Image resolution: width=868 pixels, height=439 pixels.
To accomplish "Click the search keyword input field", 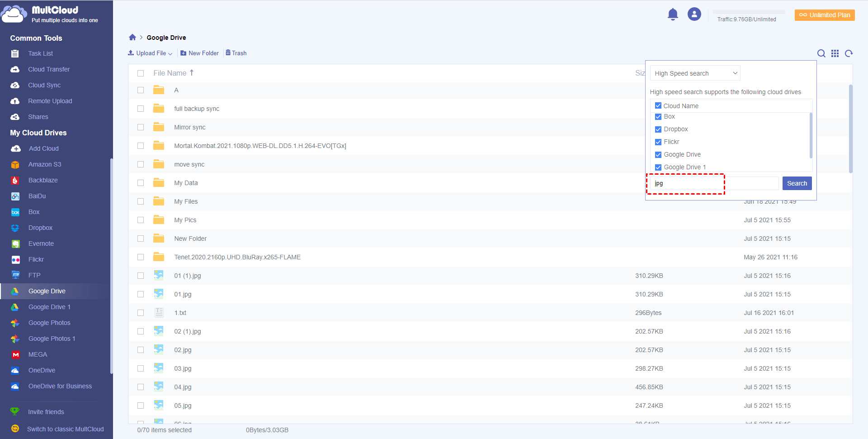I will pos(714,183).
